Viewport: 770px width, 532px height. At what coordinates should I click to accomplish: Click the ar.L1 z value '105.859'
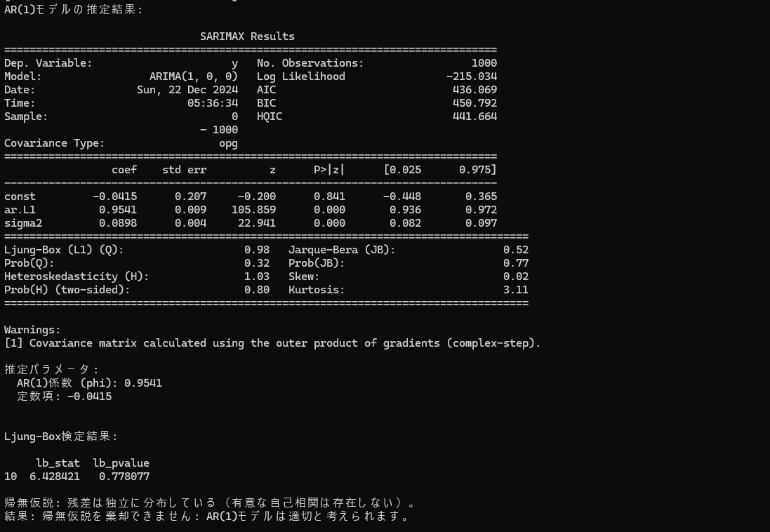click(x=253, y=210)
